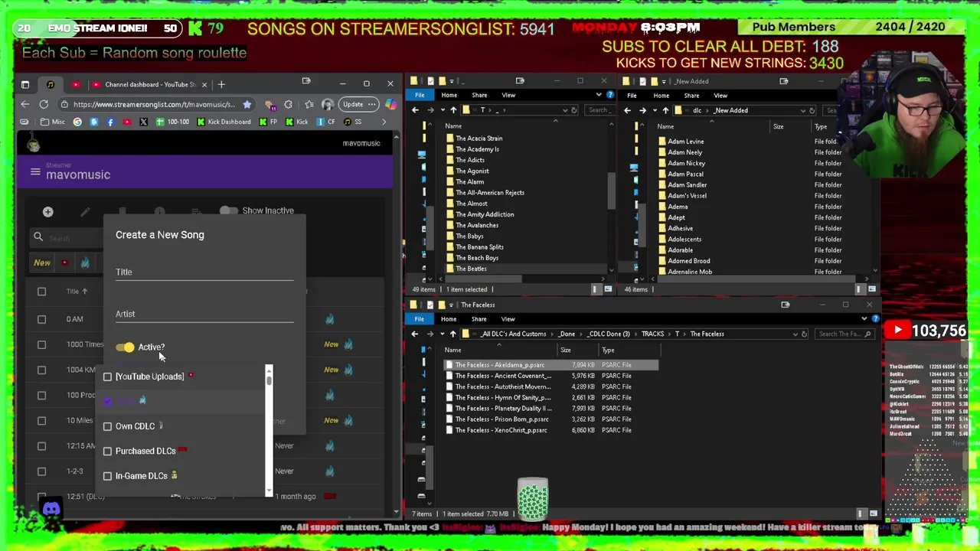Check the In-Game DLCs checkbox
The height and width of the screenshot is (551, 980).
(108, 476)
